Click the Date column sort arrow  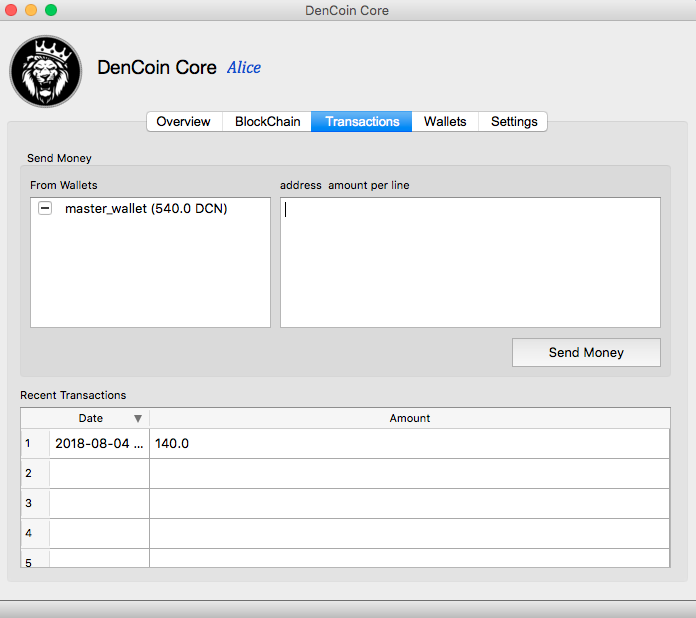pos(138,418)
